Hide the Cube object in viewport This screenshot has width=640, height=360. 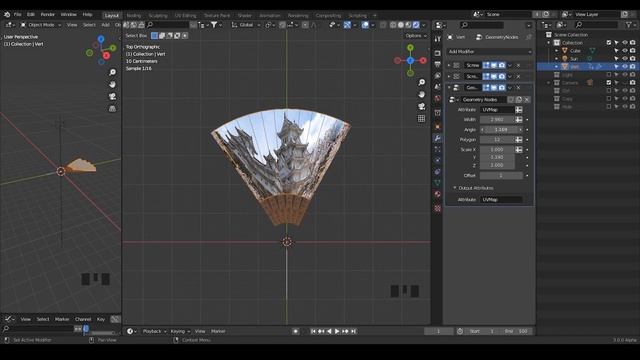[x=624, y=51]
